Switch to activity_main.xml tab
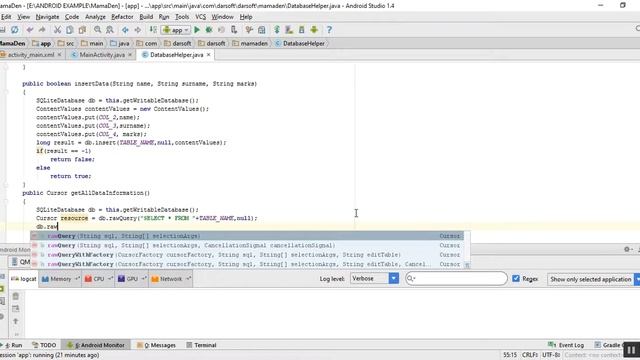This screenshot has height=360, width=640. (31, 55)
